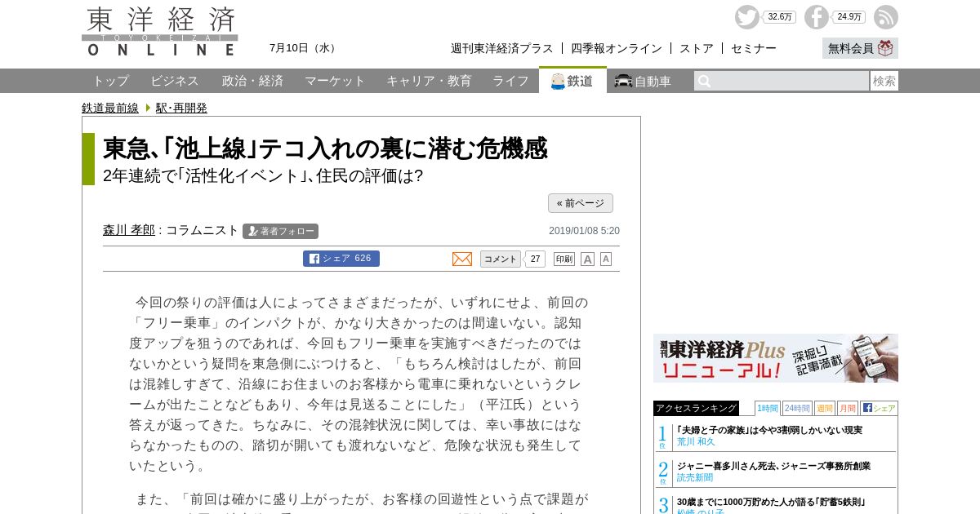
Task: Select the 鉄道 tab with train icon
Action: 572,81
